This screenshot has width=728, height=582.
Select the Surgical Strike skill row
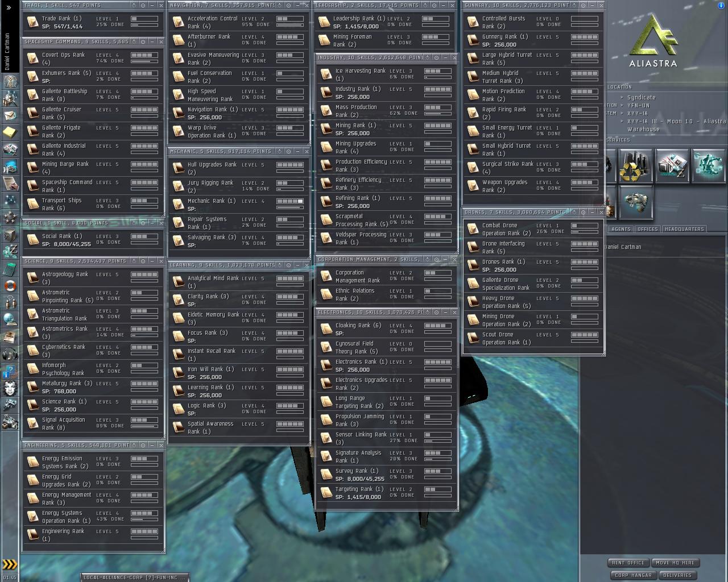(533, 168)
